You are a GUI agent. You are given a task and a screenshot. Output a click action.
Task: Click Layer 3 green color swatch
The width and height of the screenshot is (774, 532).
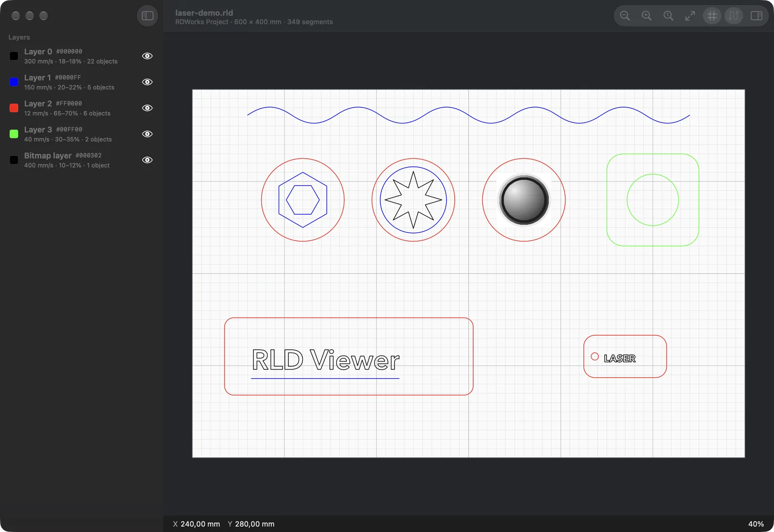[14, 134]
